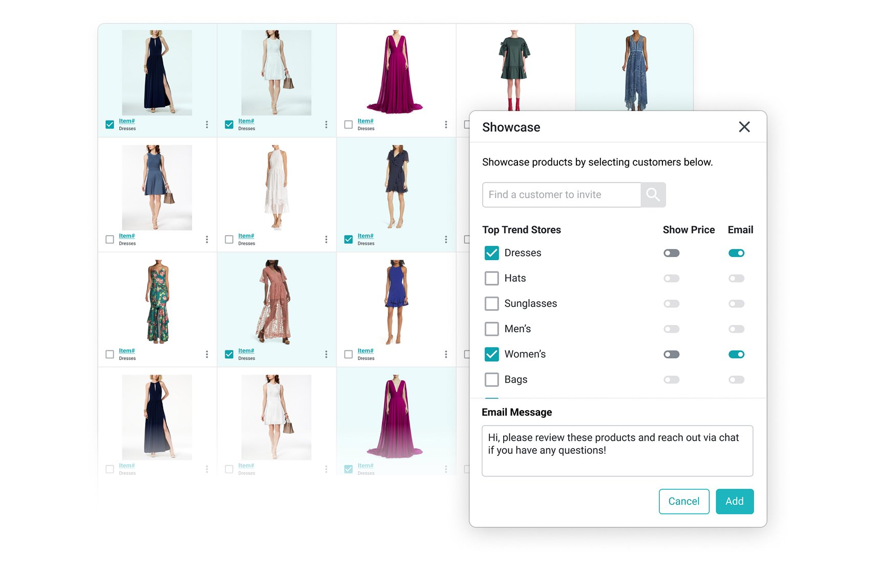Click the Find a customer input field
871x588 pixels.
click(561, 195)
